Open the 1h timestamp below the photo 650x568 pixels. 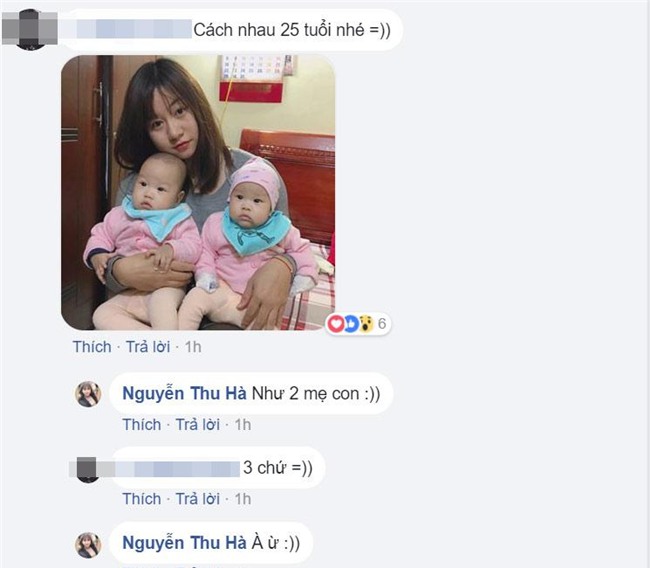[193, 347]
